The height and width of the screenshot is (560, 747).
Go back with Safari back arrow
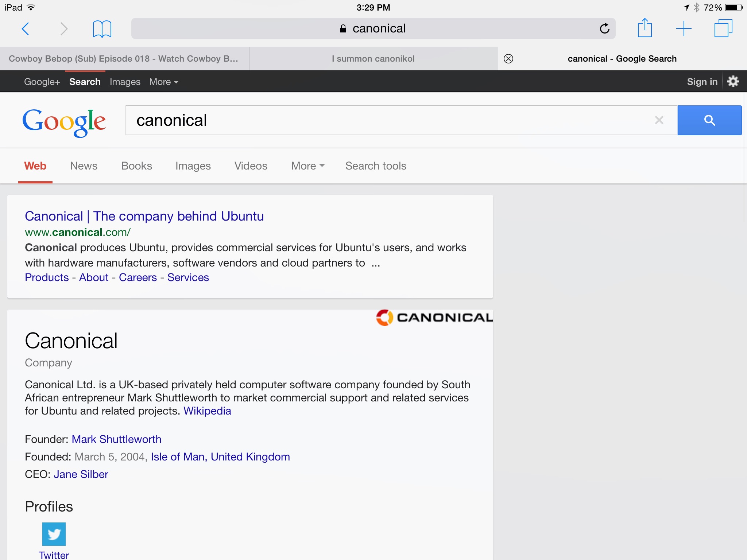click(26, 28)
